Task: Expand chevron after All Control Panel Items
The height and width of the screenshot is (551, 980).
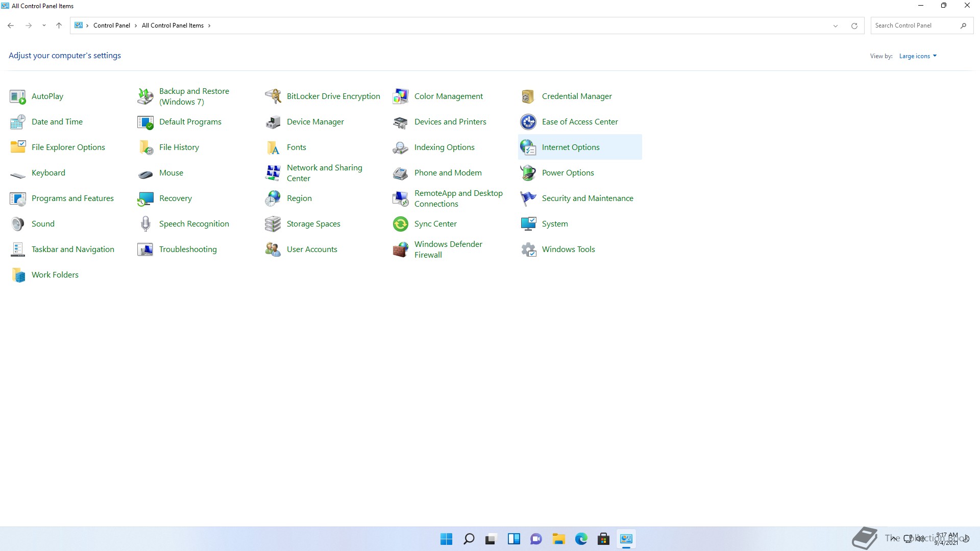Action: point(209,26)
